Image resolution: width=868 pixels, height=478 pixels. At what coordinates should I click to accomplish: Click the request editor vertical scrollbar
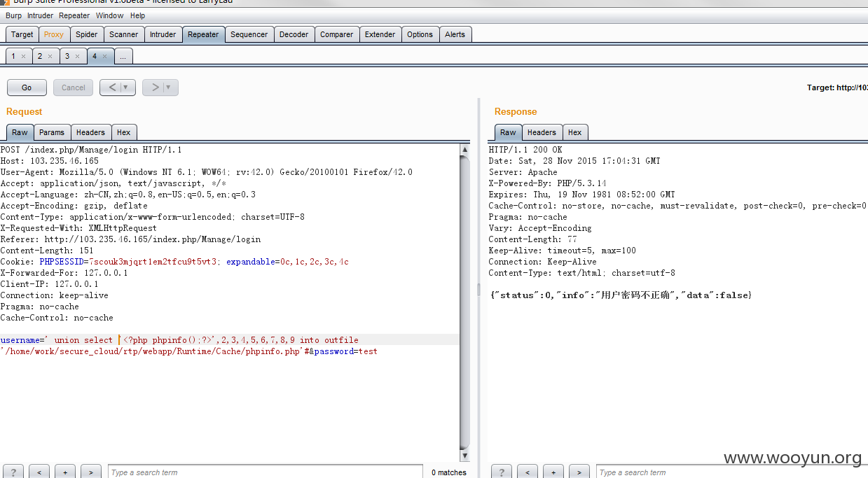(x=464, y=301)
